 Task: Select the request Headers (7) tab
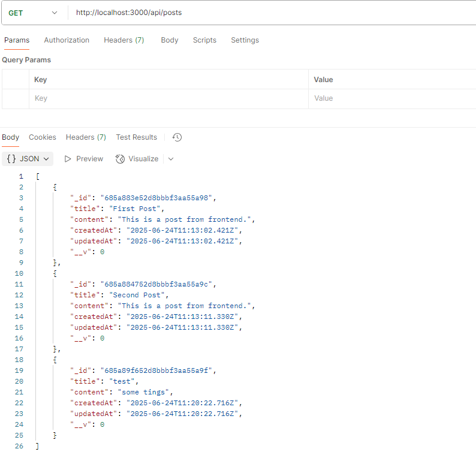click(123, 40)
